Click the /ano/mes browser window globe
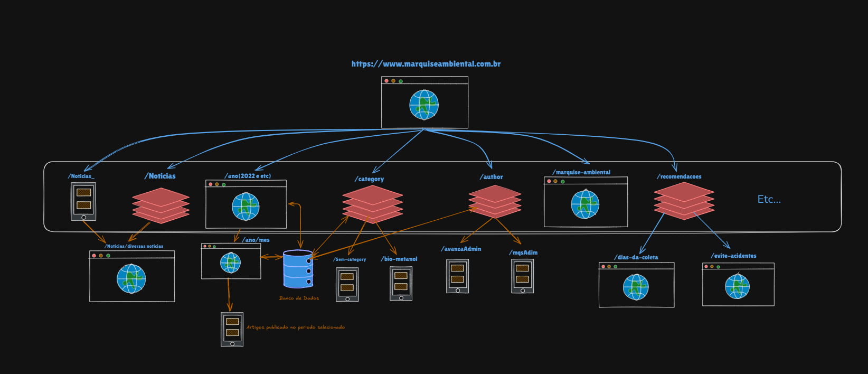The image size is (868, 374). pos(230,263)
